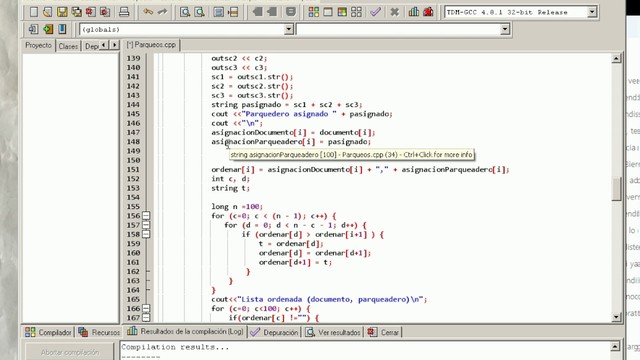Open Find dialog from toolbar

click(x=184, y=12)
